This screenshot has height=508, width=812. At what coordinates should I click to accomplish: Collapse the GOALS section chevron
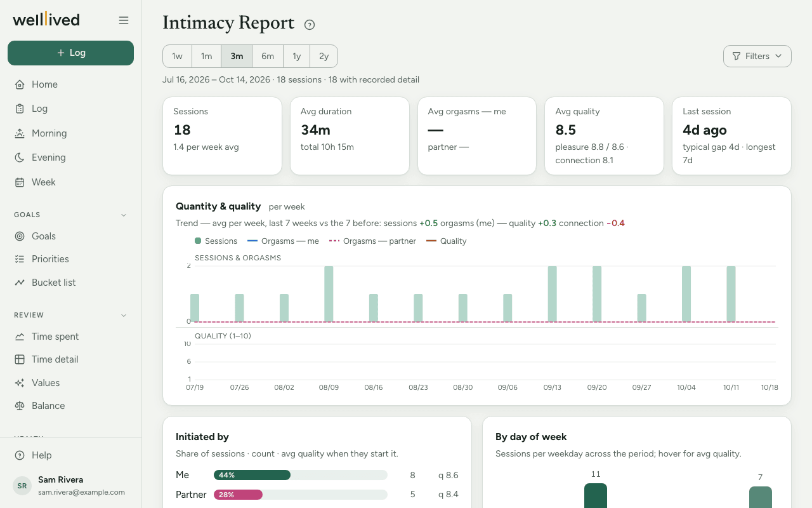tap(124, 215)
